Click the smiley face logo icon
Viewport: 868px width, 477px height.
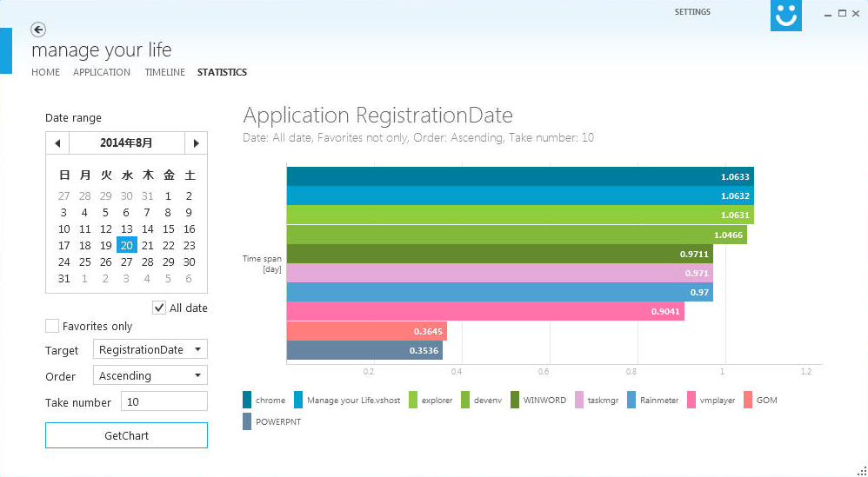(x=785, y=16)
